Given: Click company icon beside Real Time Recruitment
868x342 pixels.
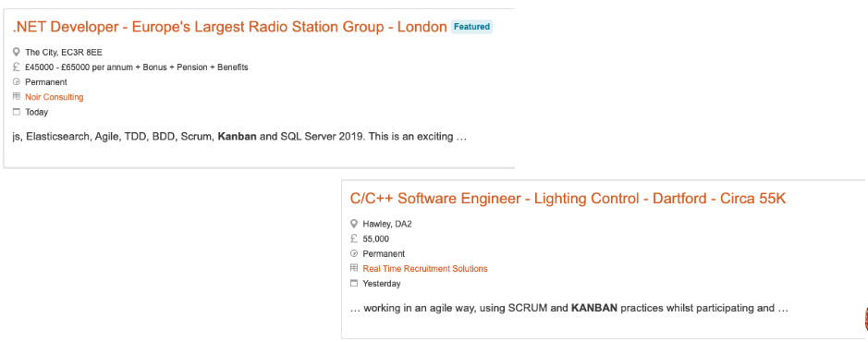Looking at the screenshot, I should 354,268.
